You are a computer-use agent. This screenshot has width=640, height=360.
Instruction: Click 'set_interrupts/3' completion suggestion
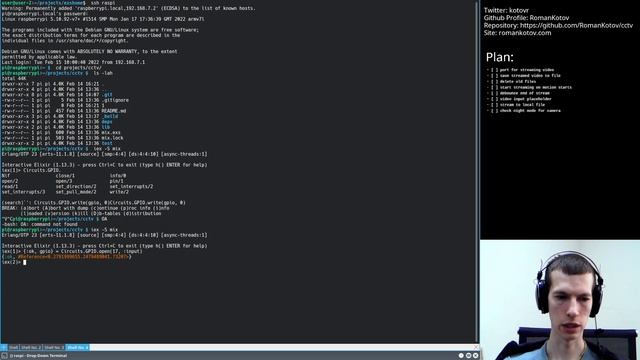pos(23,192)
